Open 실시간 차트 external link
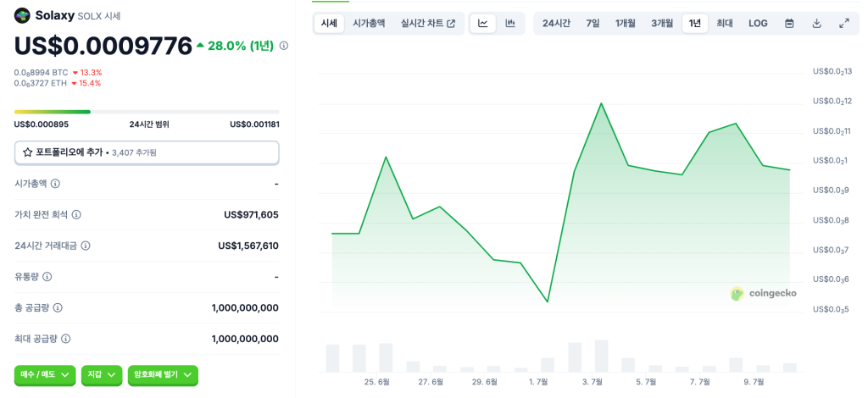 tap(428, 23)
